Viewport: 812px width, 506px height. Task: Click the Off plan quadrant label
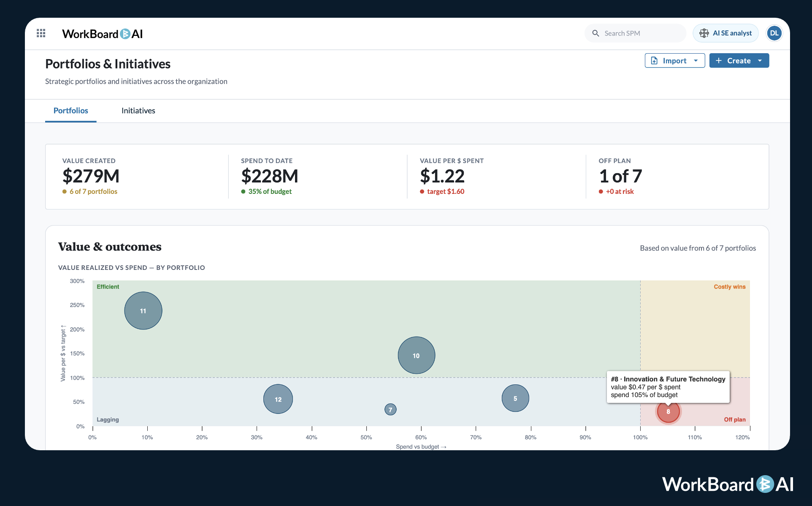pos(734,420)
